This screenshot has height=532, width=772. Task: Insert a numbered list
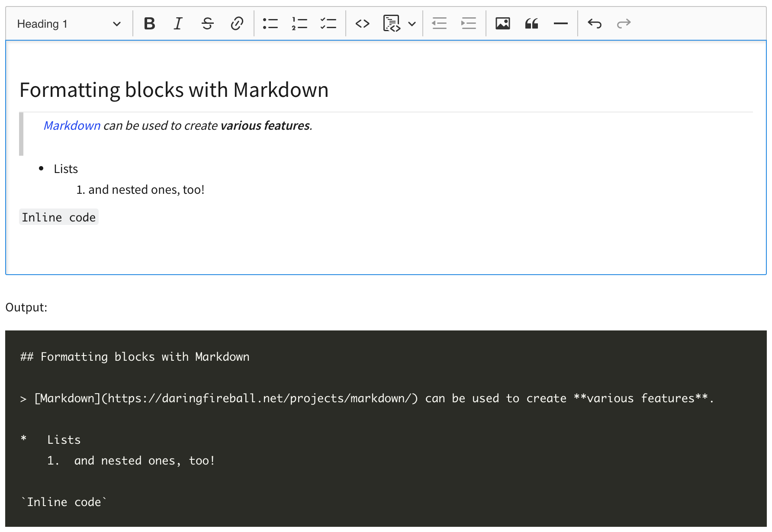click(x=300, y=24)
